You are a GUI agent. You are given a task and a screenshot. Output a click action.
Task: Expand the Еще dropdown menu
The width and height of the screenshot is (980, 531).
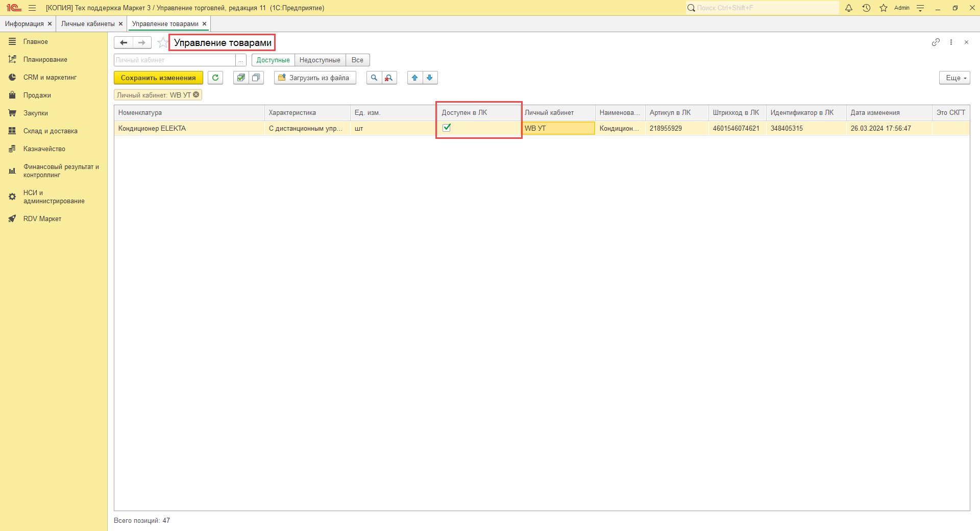[954, 78]
